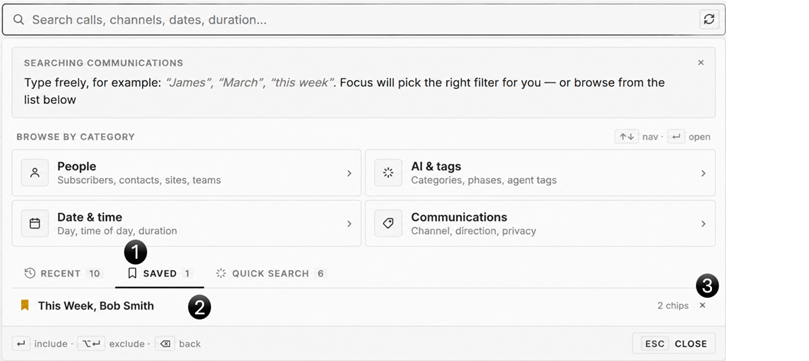Viewport: 809px width, 361px height.
Task: Expand the People category chevron
Action: [x=349, y=173]
